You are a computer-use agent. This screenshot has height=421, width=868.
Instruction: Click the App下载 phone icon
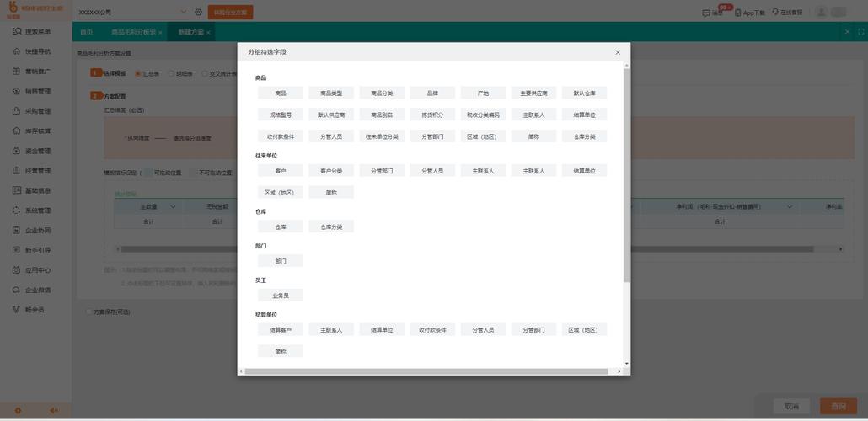(738, 13)
